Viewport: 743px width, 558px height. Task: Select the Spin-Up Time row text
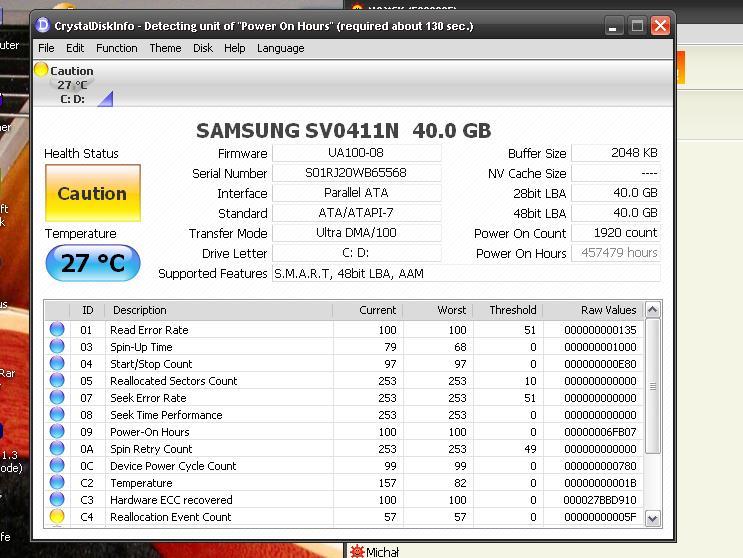pos(141,347)
